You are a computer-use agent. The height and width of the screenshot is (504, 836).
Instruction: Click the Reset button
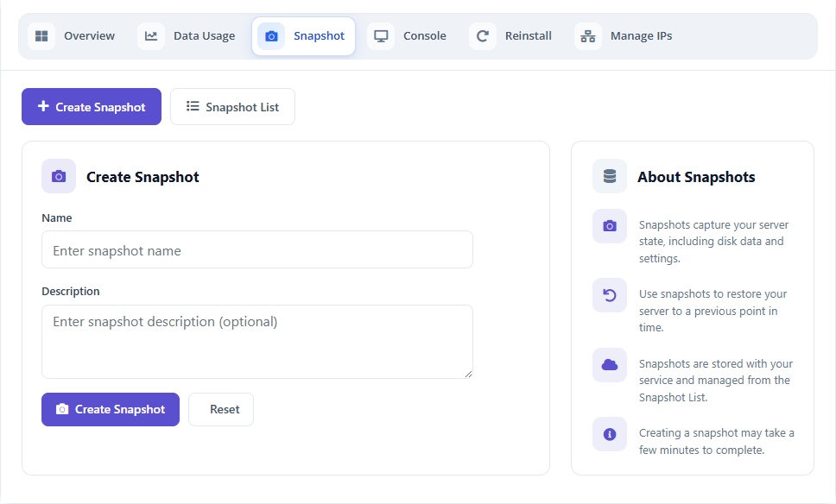pyautogui.click(x=221, y=409)
